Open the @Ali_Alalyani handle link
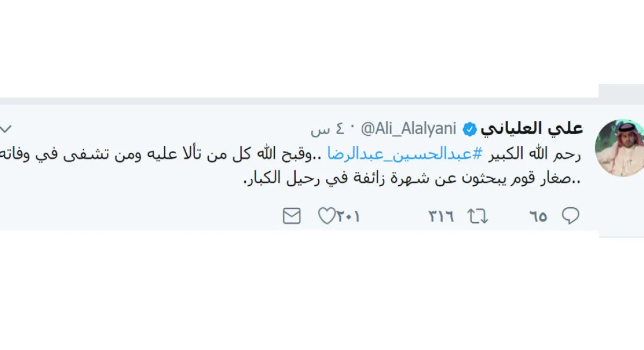 408,129
